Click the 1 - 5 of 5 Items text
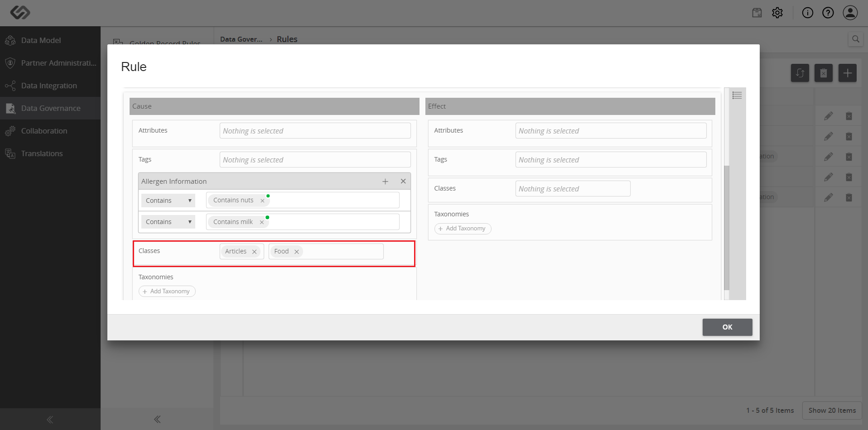 tap(770, 411)
